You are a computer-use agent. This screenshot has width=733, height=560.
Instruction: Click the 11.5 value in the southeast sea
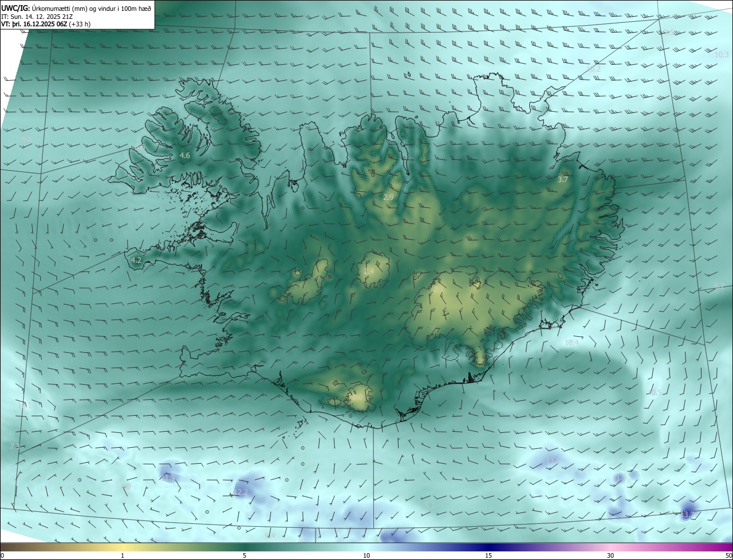tap(553, 460)
